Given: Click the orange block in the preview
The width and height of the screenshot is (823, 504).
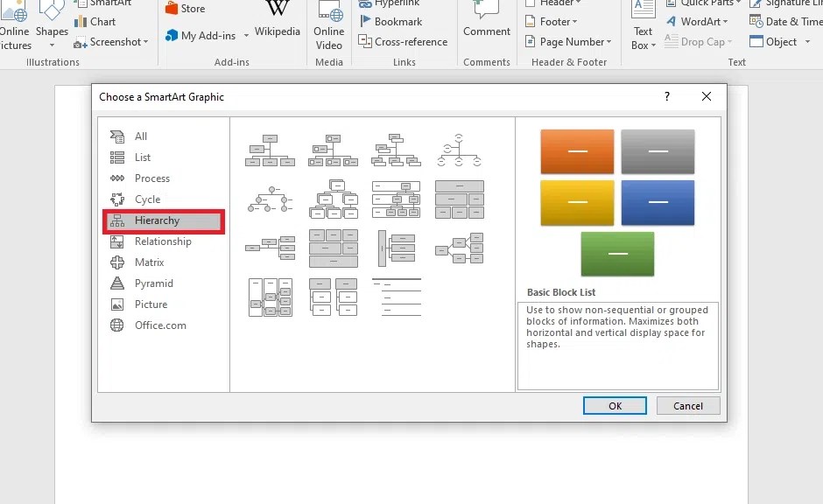Looking at the screenshot, I should pos(577,151).
